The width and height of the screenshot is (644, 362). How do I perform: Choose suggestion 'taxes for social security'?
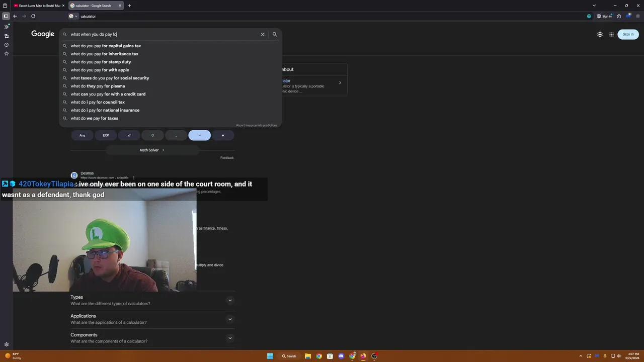coord(171,78)
